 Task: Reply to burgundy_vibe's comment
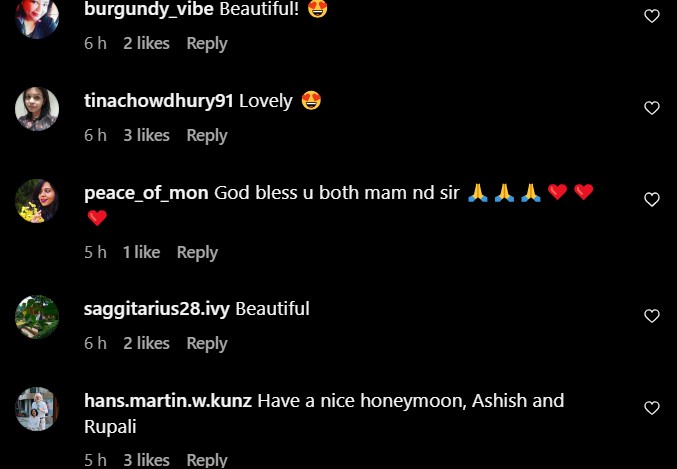(x=207, y=44)
